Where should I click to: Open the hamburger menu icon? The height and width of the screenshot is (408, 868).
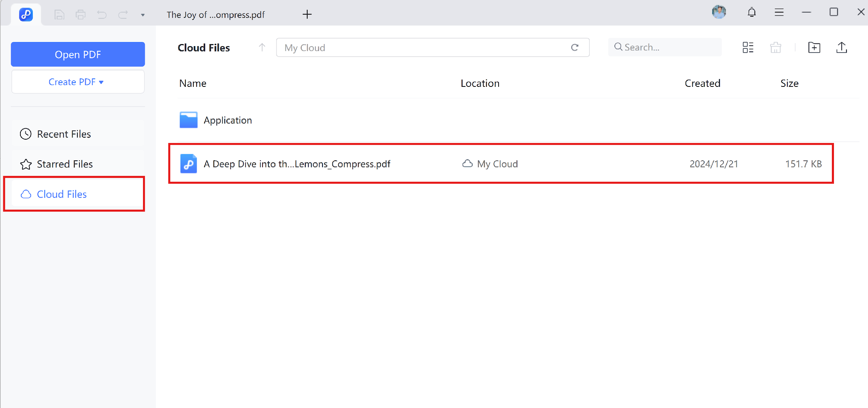pyautogui.click(x=779, y=12)
